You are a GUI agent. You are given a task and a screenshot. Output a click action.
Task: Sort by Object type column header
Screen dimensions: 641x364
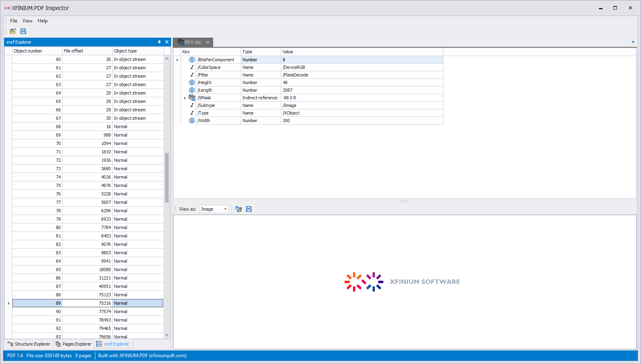pyautogui.click(x=138, y=51)
